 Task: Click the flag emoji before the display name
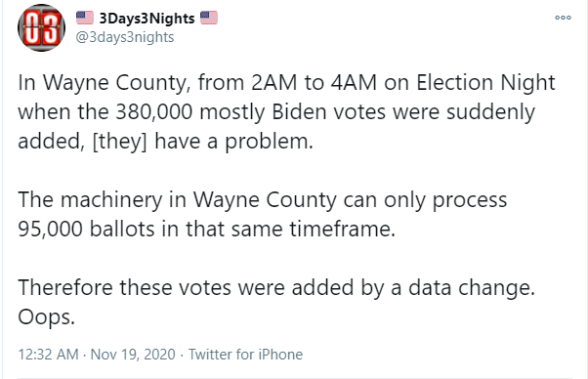pyautogui.click(x=85, y=18)
